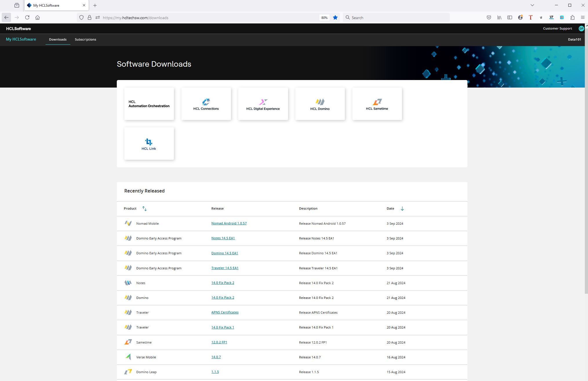The width and height of the screenshot is (588, 381).
Task: Open the HCL Connections product tile
Action: pyautogui.click(x=206, y=104)
